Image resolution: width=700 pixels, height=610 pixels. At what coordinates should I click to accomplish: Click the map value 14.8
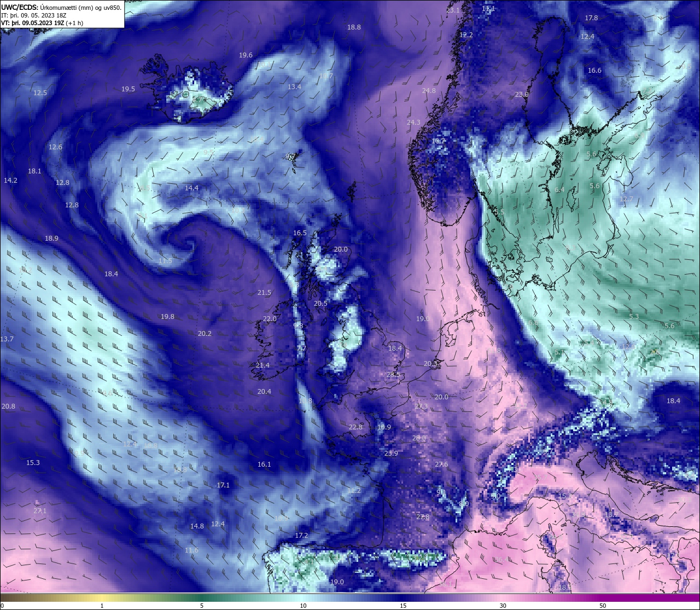[x=197, y=526]
